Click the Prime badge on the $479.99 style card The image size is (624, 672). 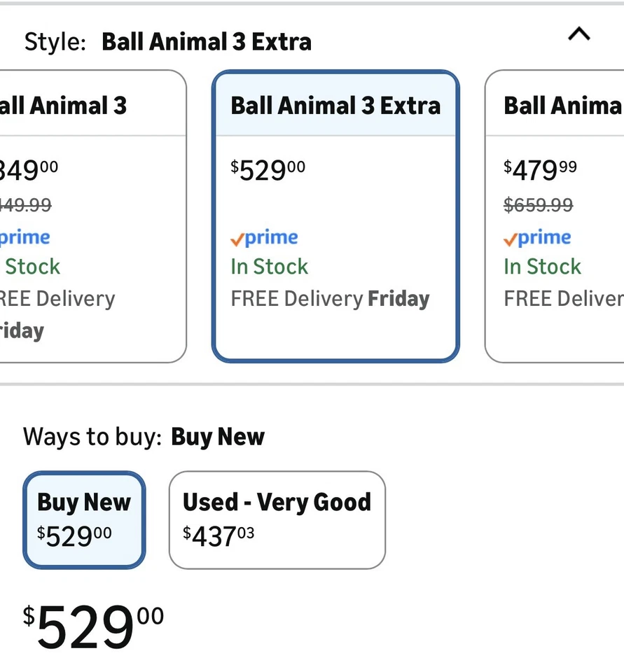(537, 238)
